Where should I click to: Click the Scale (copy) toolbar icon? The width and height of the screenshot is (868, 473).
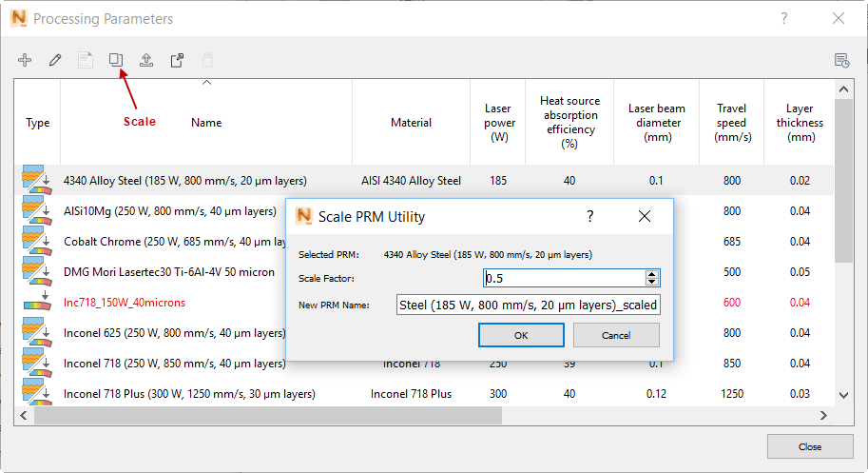[116, 60]
